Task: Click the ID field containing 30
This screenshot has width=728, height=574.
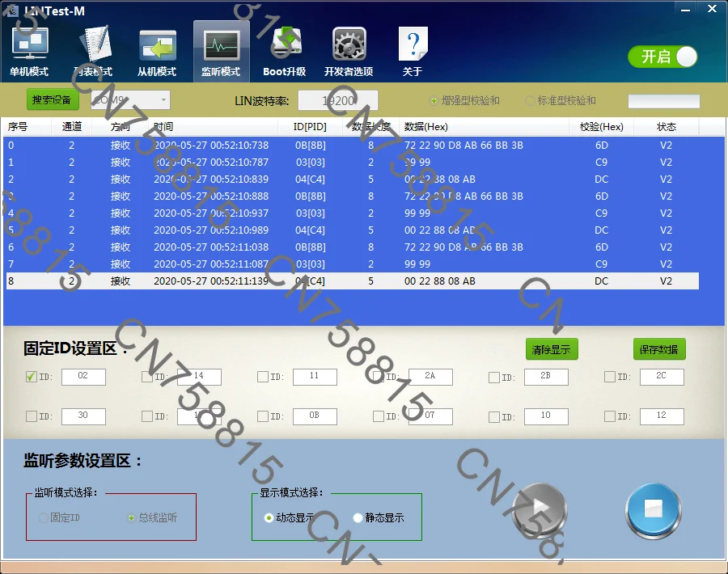Action: pos(83,416)
